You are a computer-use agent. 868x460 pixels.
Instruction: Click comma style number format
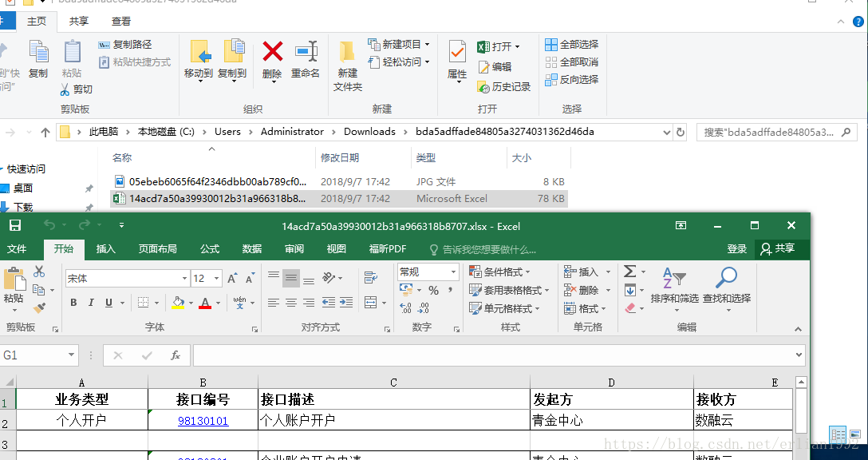coord(451,290)
